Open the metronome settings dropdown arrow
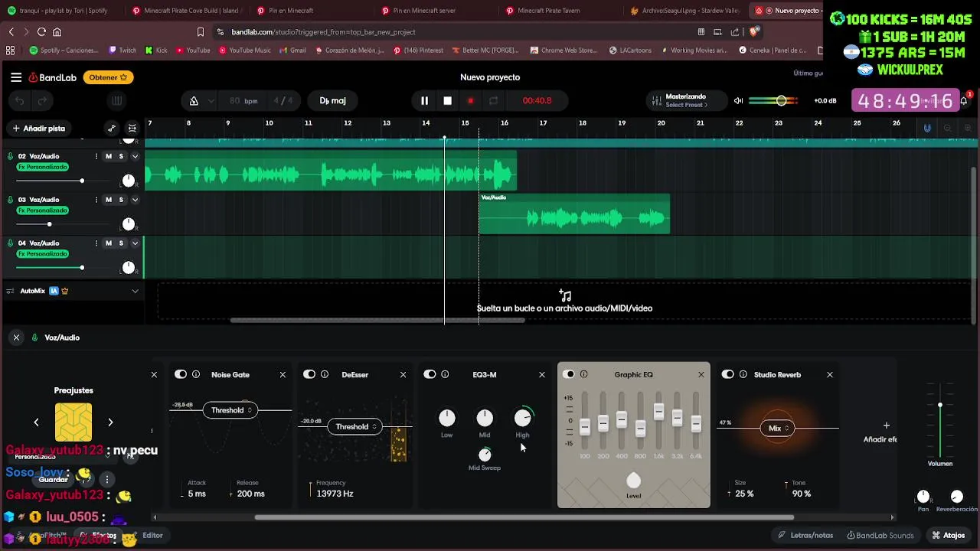The width and height of the screenshot is (980, 551). (x=211, y=101)
